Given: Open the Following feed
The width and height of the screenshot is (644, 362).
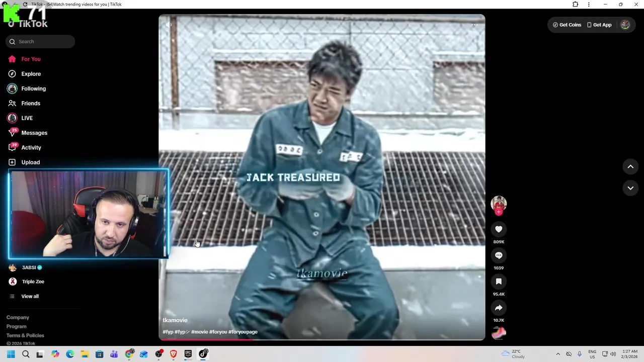Looking at the screenshot, I should (x=33, y=88).
